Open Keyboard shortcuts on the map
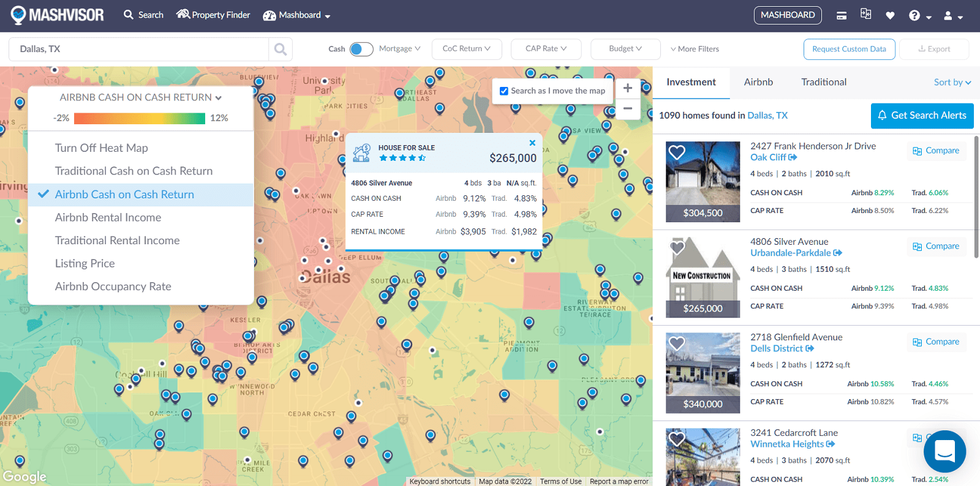980x486 pixels. (x=440, y=482)
